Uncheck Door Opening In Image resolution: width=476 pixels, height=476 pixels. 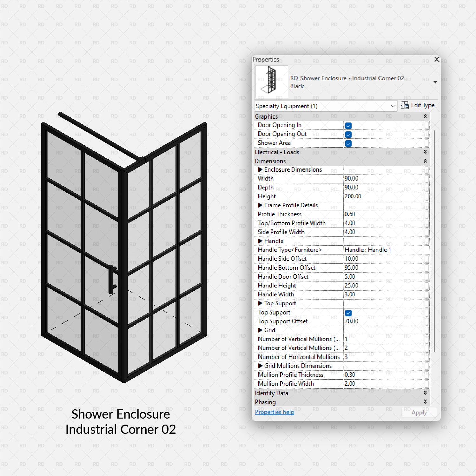[348, 125]
